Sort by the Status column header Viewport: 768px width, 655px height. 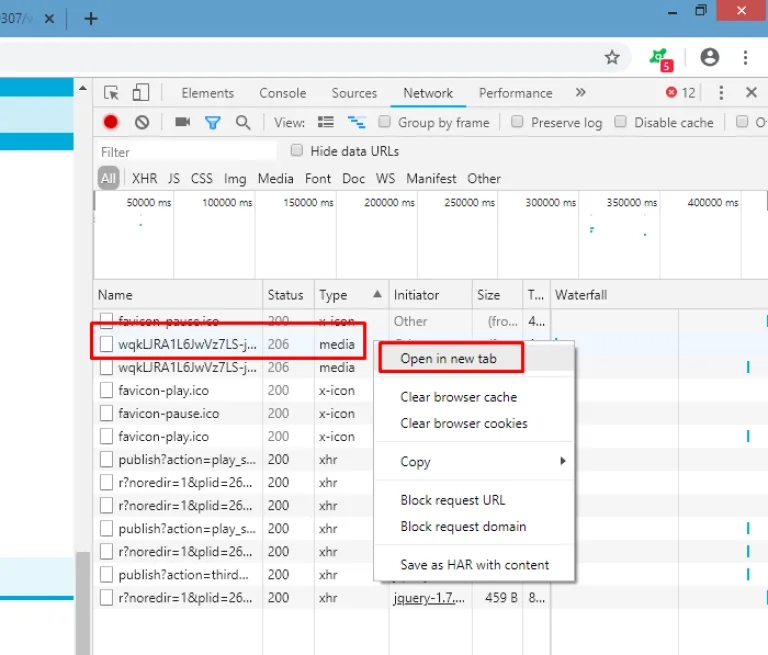288,295
